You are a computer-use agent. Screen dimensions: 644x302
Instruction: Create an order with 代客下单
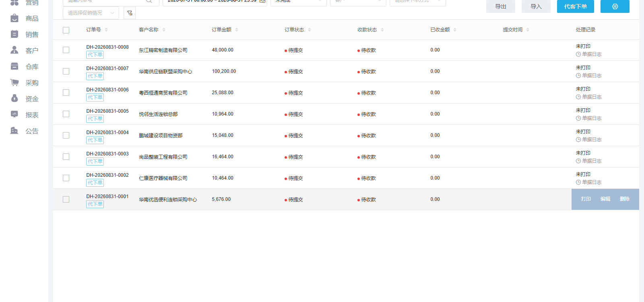[x=576, y=6]
